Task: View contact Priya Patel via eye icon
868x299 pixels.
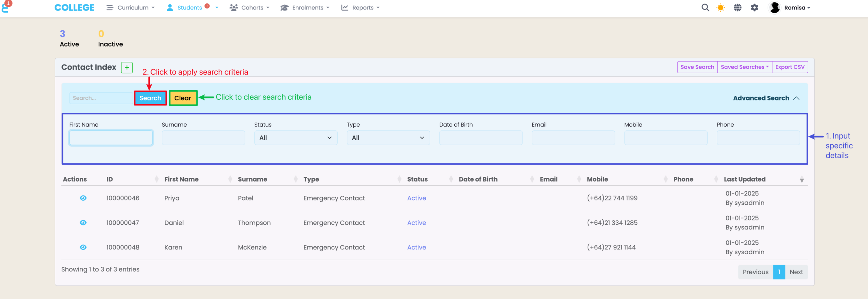Action: pos(83,198)
